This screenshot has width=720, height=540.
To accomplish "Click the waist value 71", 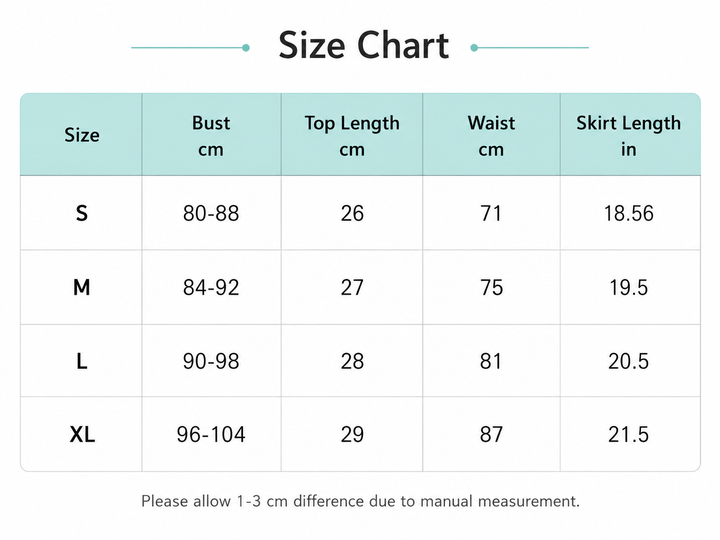I will (x=491, y=214).
